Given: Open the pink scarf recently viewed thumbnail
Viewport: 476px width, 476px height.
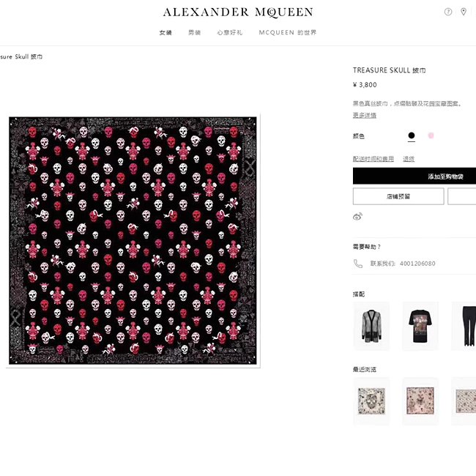Looking at the screenshot, I should tap(420, 401).
